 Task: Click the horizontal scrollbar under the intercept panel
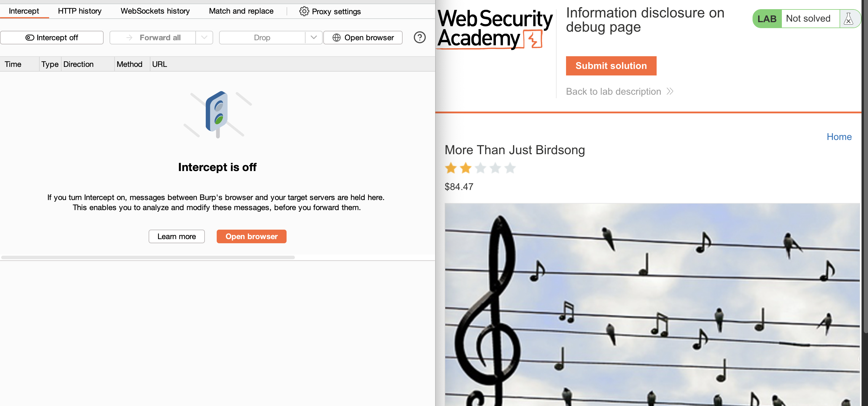click(148, 257)
